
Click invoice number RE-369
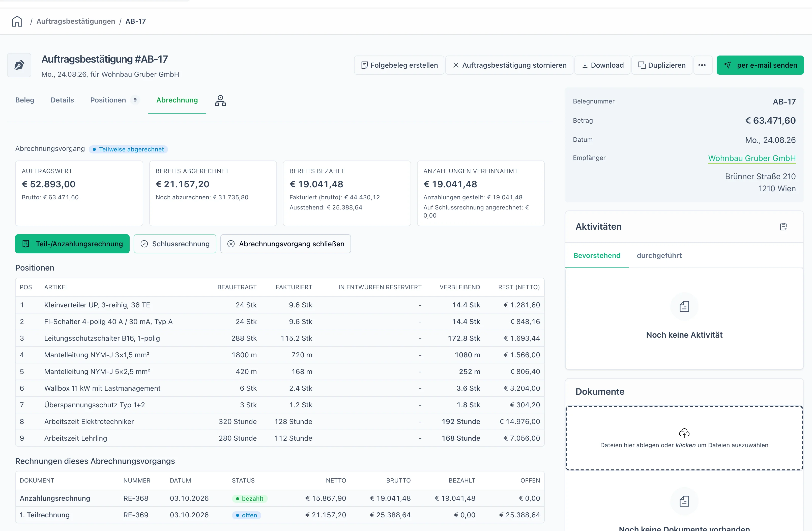(x=136, y=515)
